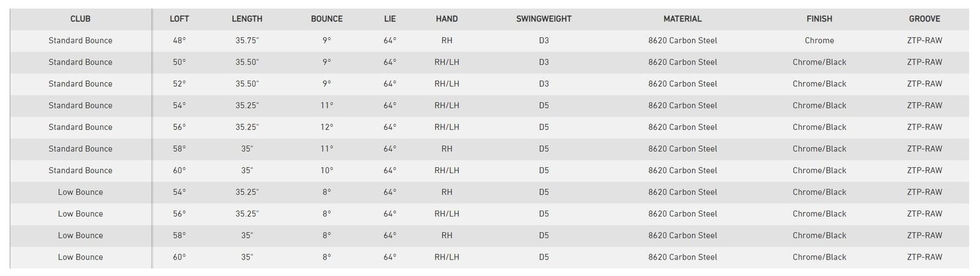Screen dimensions: 980x276
Task: Click the D3 swingweight in 50° row
Action: 544,62
